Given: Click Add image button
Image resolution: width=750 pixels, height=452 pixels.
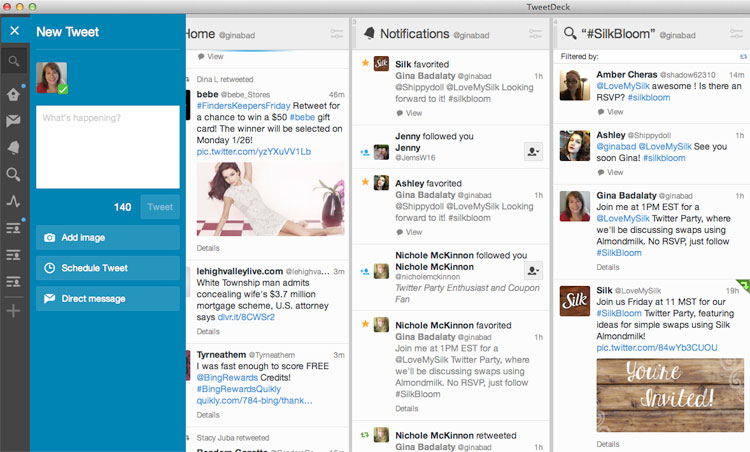Looking at the screenshot, I should point(108,238).
